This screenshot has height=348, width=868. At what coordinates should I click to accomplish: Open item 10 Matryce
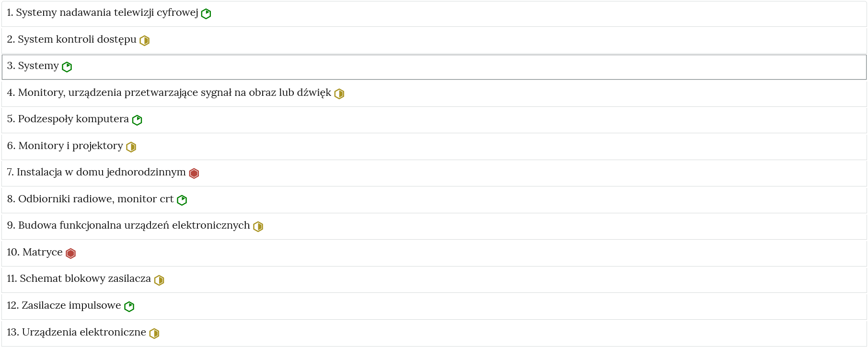pos(434,253)
